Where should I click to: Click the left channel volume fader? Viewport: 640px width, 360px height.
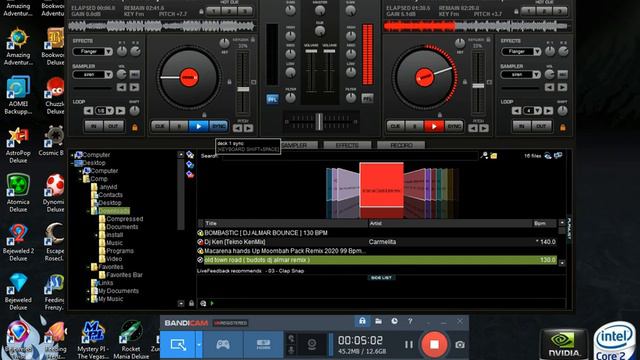[311, 51]
